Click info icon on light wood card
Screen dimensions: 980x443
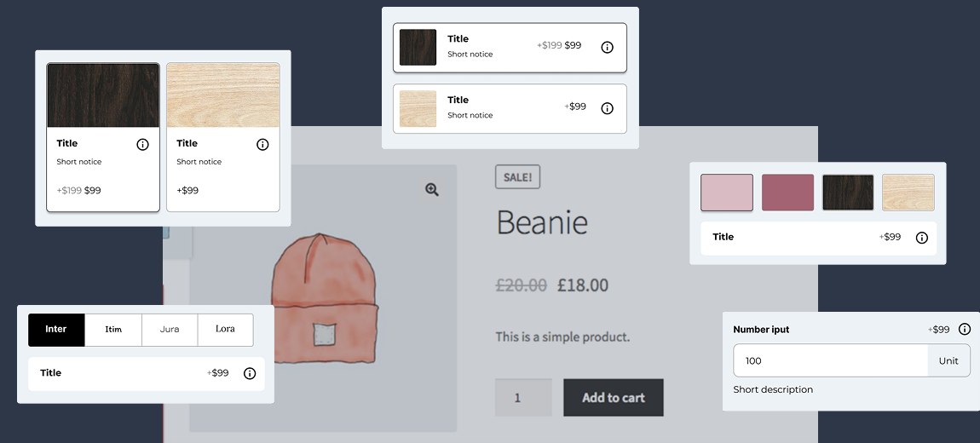point(262,145)
